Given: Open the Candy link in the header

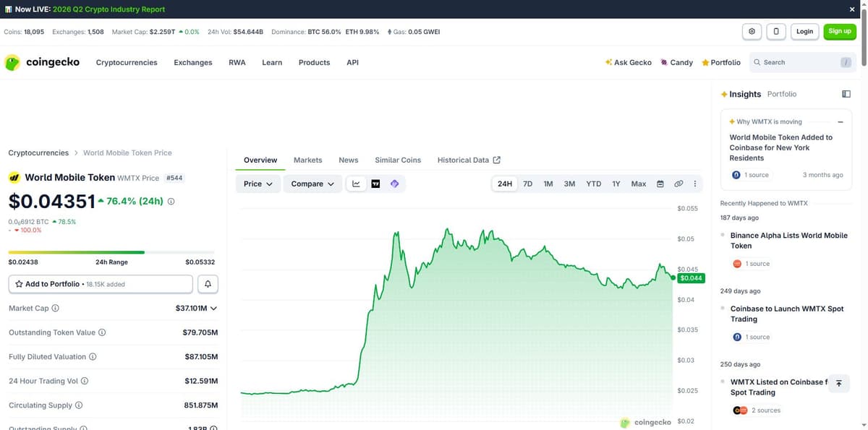Looking at the screenshot, I should point(677,63).
